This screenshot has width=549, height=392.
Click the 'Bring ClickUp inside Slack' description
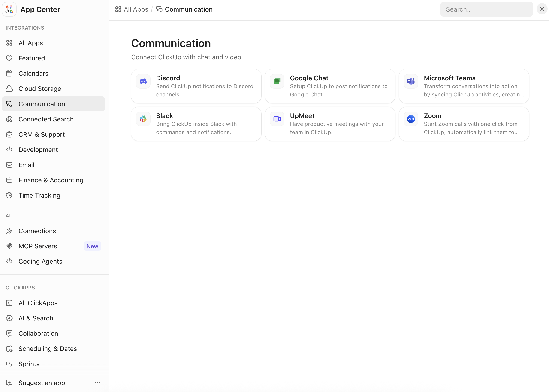tap(196, 128)
